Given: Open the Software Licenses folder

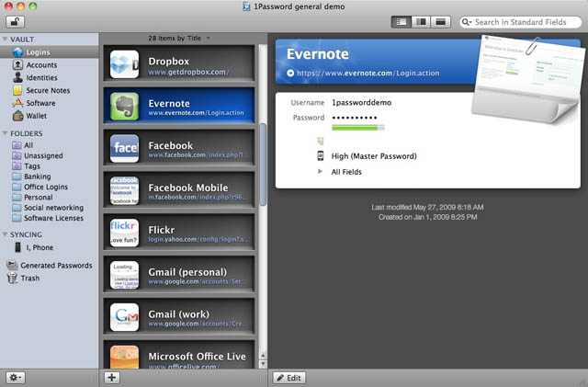Looking at the screenshot, I should tap(49, 218).
